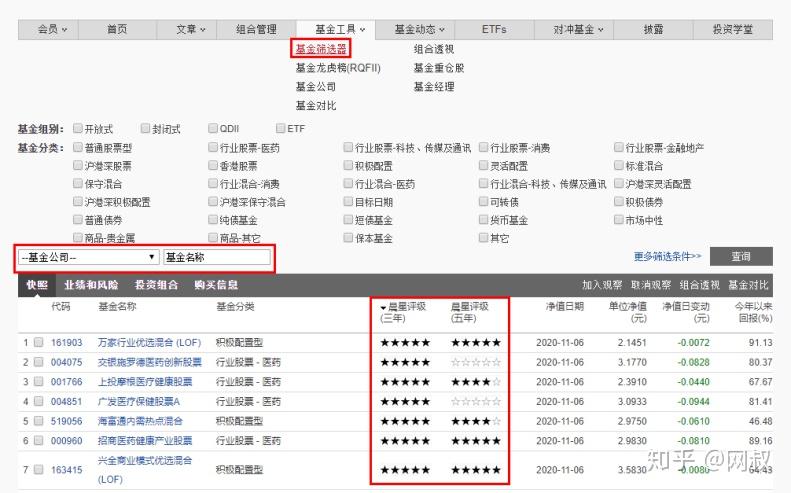Focus the 基金名称 text input field
The image size is (791, 493).
[217, 258]
